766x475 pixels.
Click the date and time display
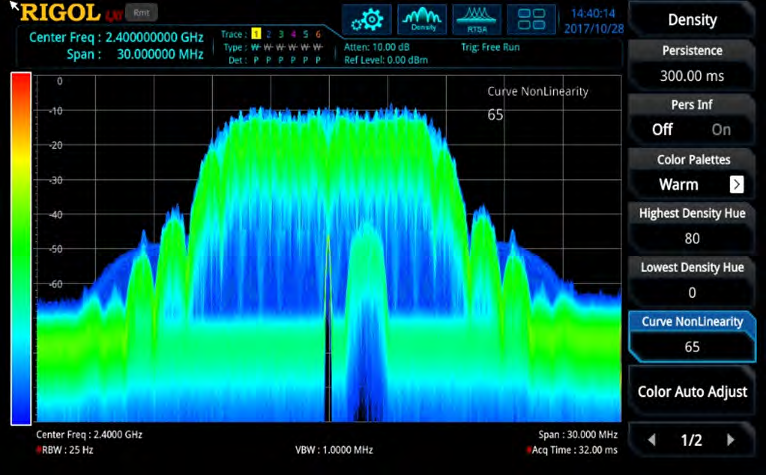[x=594, y=21]
